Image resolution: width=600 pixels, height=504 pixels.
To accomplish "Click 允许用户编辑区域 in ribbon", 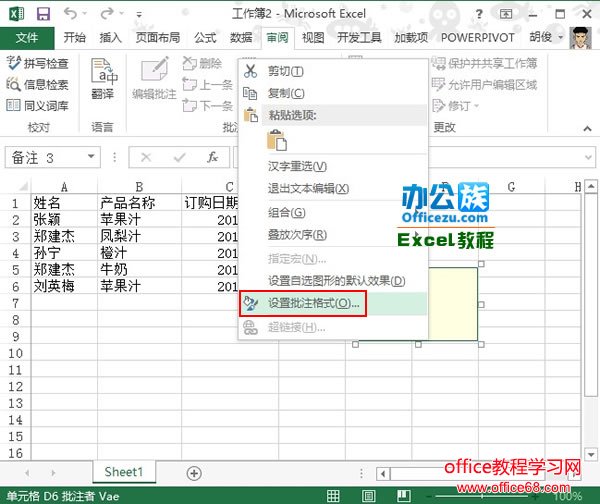I will pyautogui.click(x=484, y=84).
